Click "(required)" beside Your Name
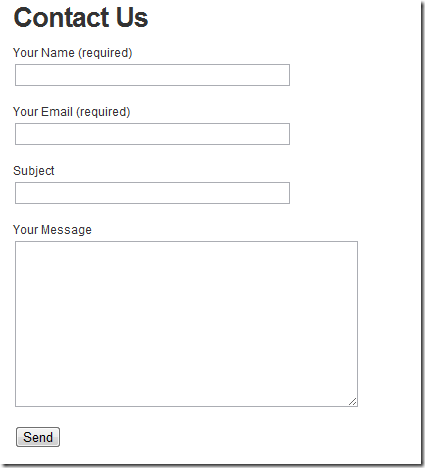This screenshot has height=468, width=425. tap(105, 53)
